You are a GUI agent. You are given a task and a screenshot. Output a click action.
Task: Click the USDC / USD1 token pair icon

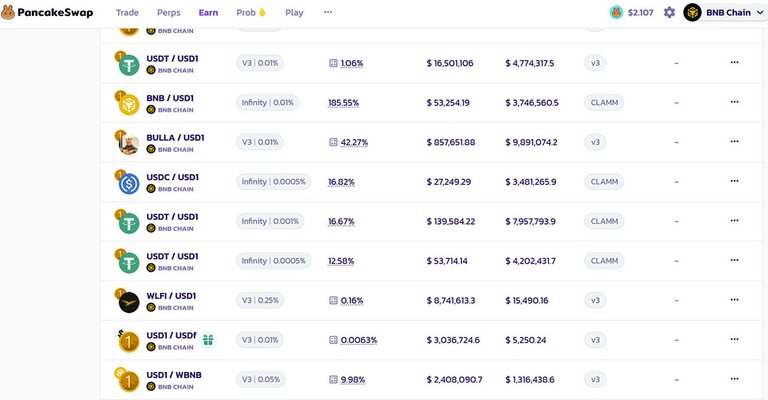[128, 182]
